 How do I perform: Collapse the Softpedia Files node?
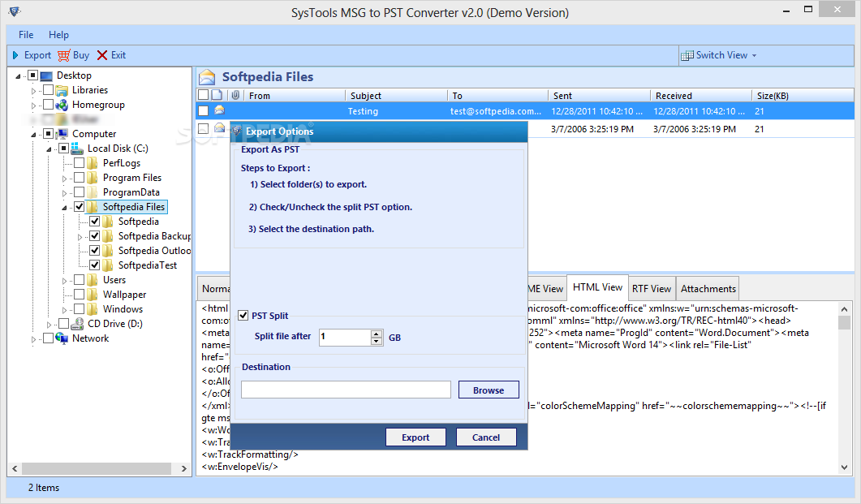pyautogui.click(x=64, y=208)
